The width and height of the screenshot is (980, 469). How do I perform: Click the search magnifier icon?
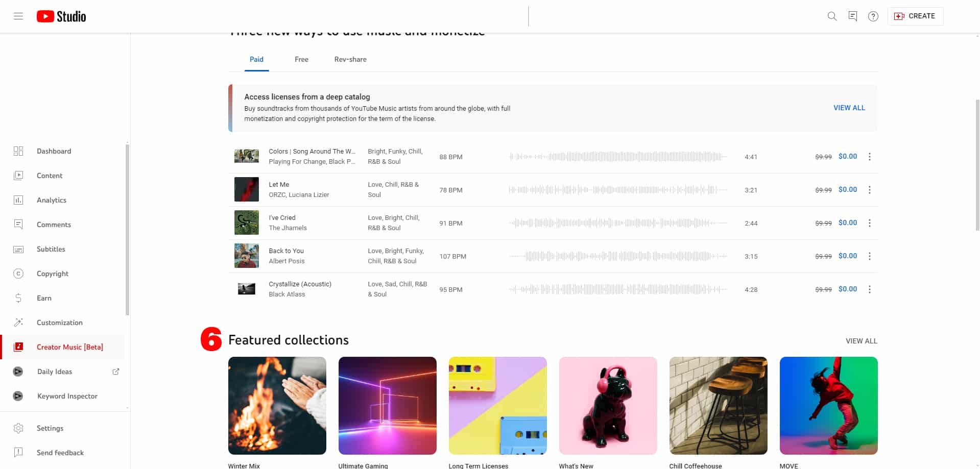832,16
